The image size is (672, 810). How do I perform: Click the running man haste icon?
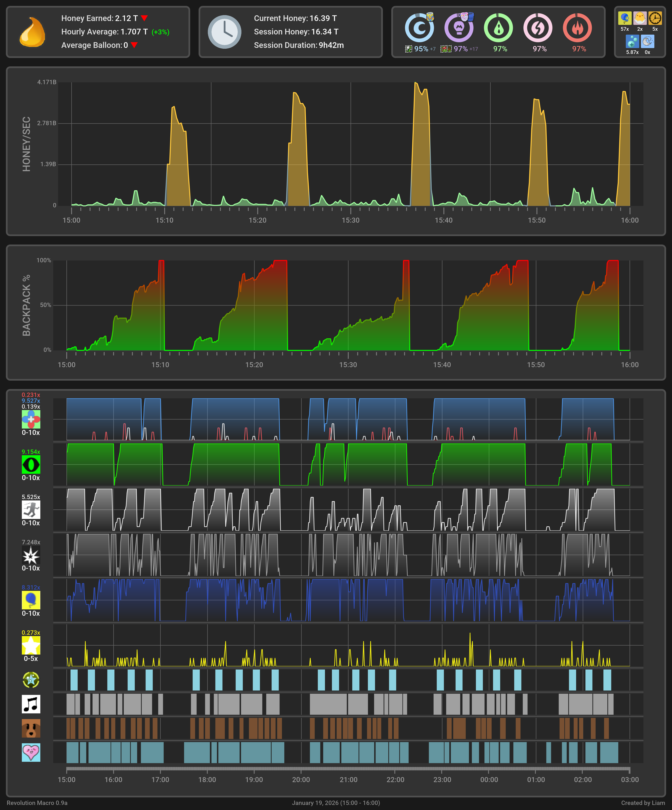pos(31,510)
